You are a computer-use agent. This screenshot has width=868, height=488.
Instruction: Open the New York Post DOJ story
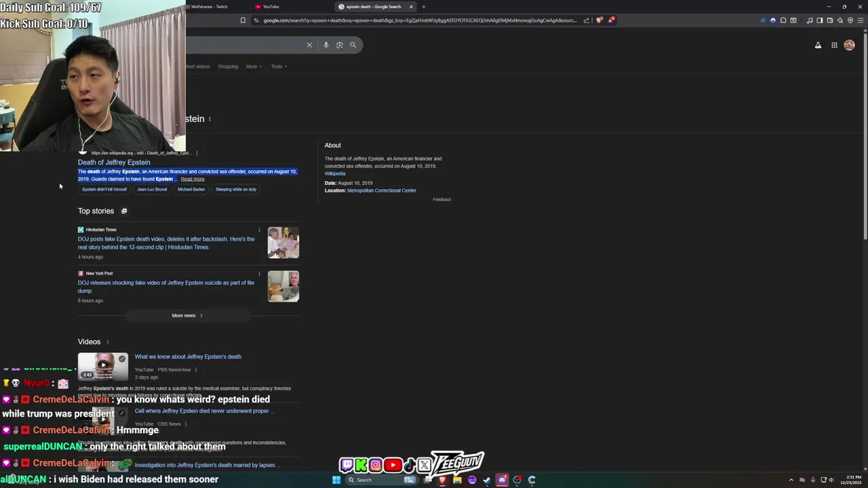tap(166, 287)
